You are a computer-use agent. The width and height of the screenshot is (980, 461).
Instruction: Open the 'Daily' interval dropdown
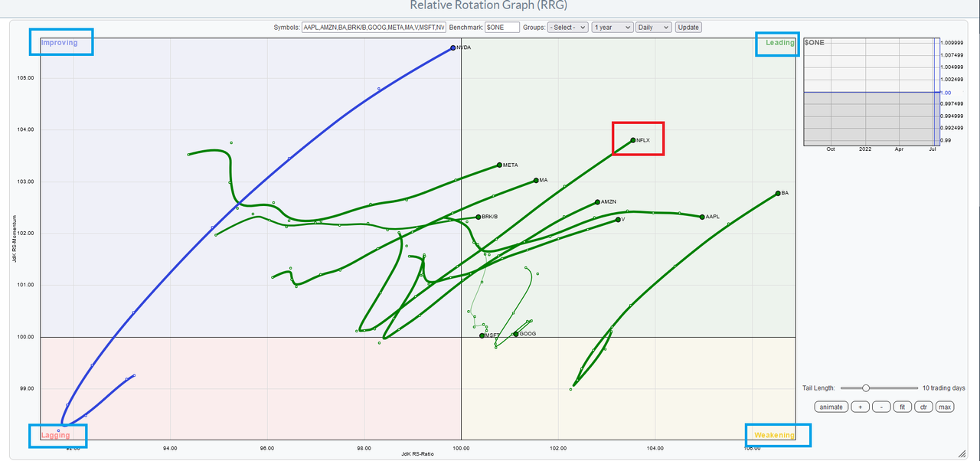click(654, 27)
